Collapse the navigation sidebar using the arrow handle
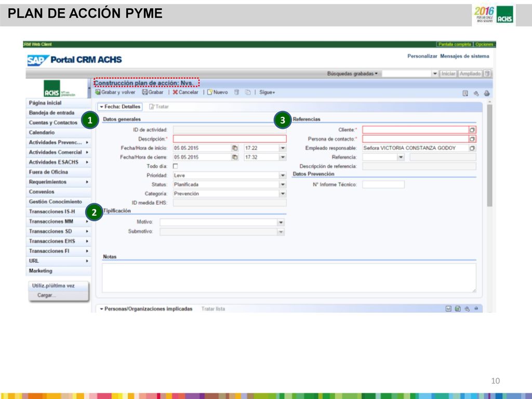This screenshot has height=399, width=532. [89, 88]
